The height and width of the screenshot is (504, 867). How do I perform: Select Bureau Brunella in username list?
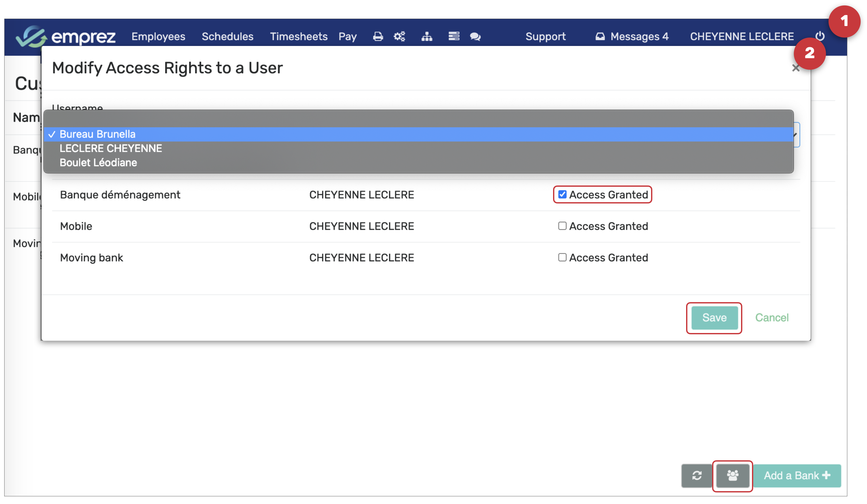98,134
